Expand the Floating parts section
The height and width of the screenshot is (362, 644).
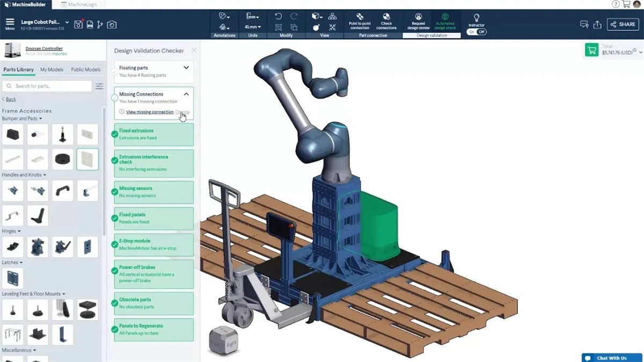[x=186, y=68]
